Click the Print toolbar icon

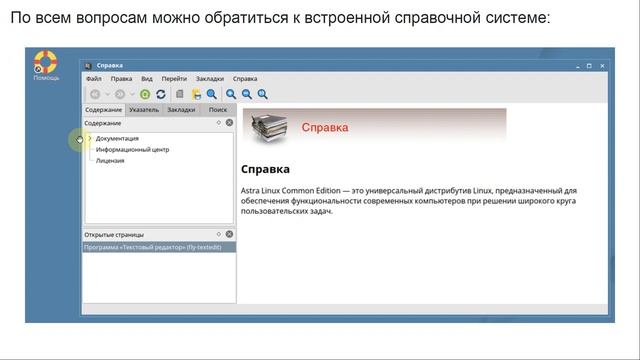[x=196, y=94]
